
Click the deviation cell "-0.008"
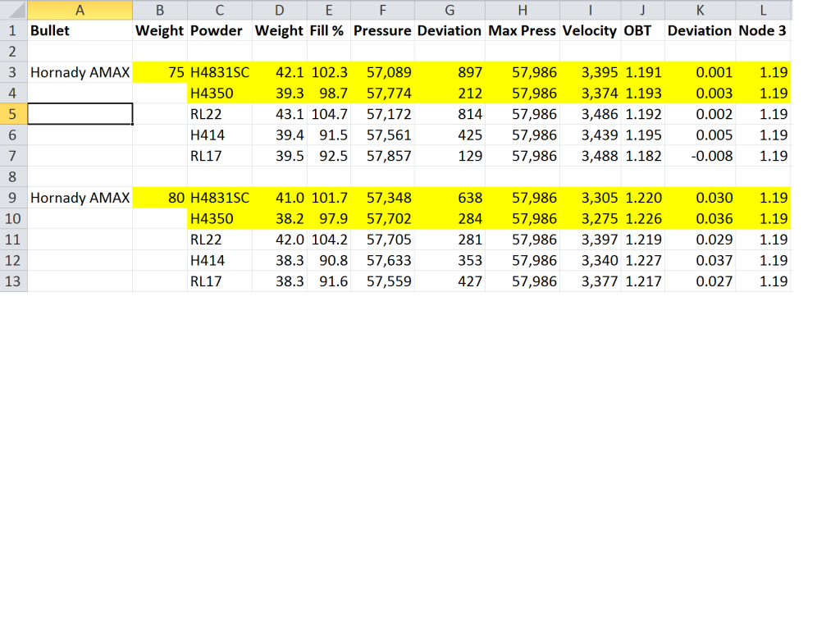pyautogui.click(x=701, y=156)
